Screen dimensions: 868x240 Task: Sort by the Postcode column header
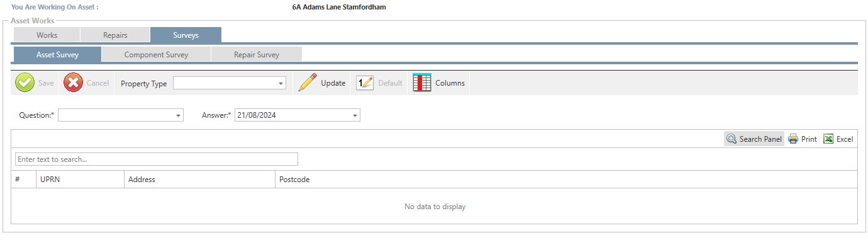pos(566,180)
